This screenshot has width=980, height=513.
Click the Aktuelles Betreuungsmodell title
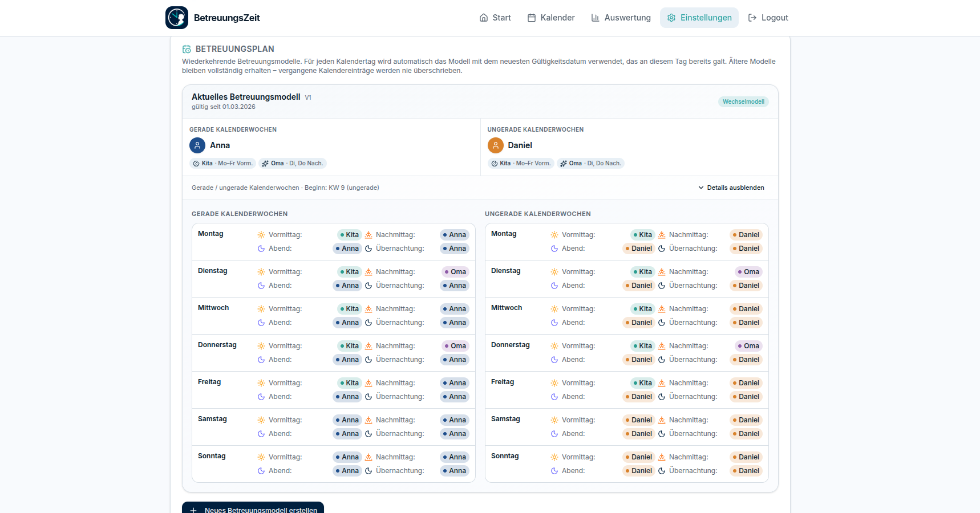[x=246, y=97]
